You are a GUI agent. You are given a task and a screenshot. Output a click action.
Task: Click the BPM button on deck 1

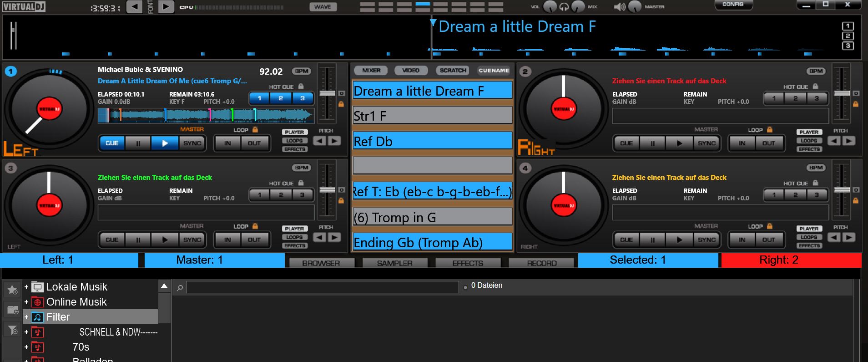click(x=302, y=71)
